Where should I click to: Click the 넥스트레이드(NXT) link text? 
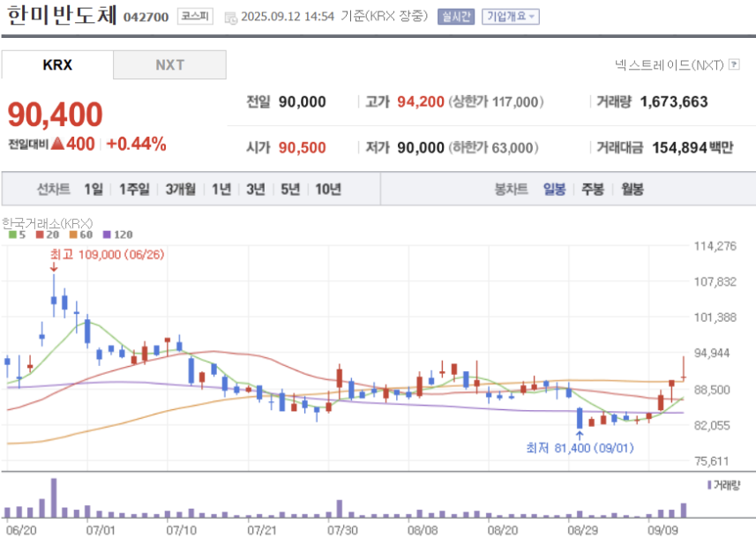point(670,64)
